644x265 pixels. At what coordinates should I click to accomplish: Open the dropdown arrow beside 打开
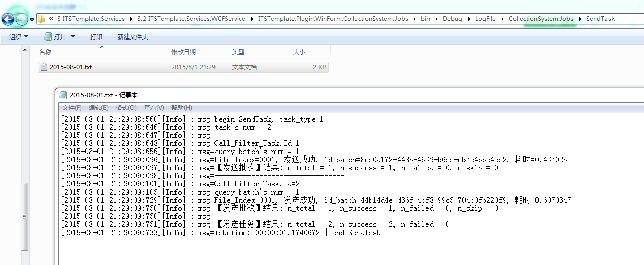(x=73, y=37)
